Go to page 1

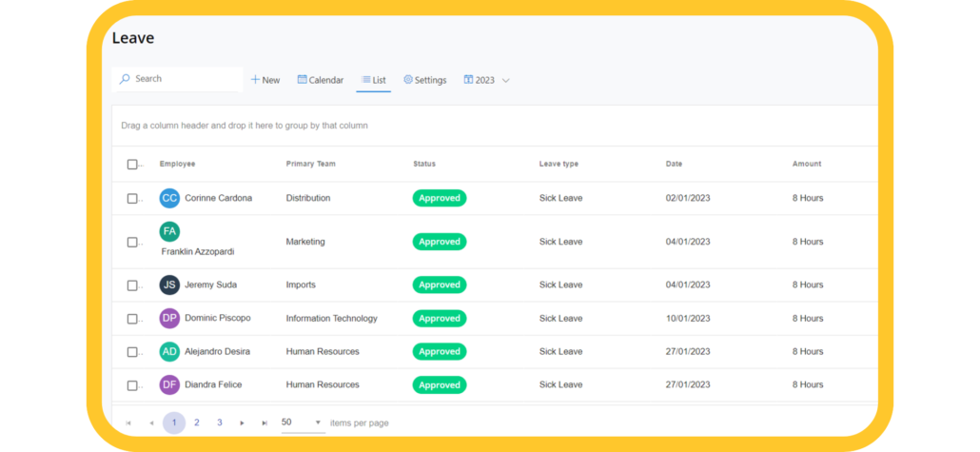(x=174, y=423)
